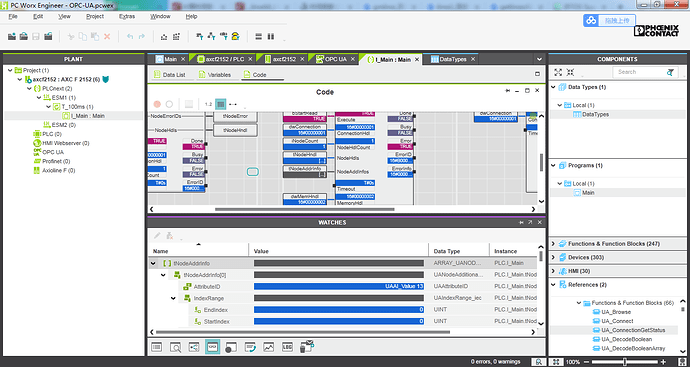Image resolution: width=690 pixels, height=367 pixels.
Task: Click the undo arrow icon
Action: (130, 37)
